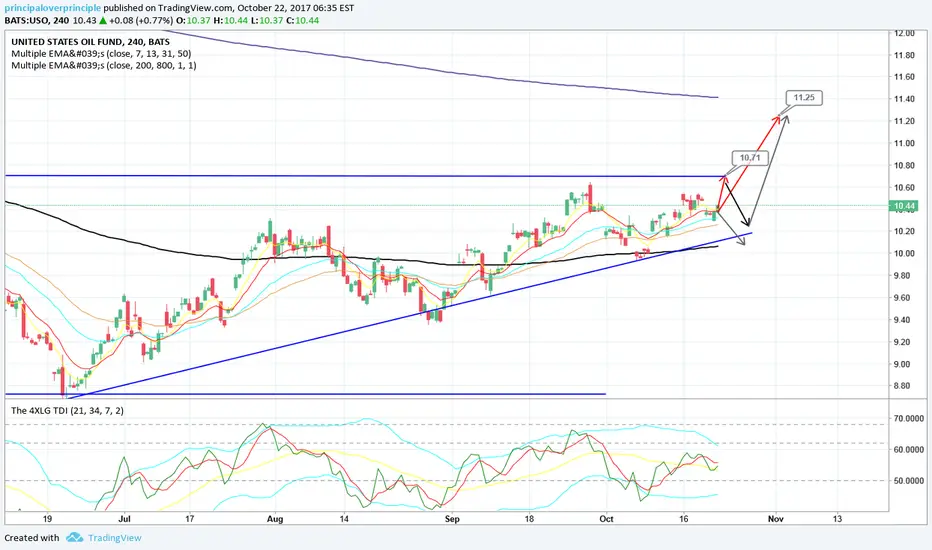Click the C:10.44 close value
Viewport: 932px width, 550px height.
(303, 21)
